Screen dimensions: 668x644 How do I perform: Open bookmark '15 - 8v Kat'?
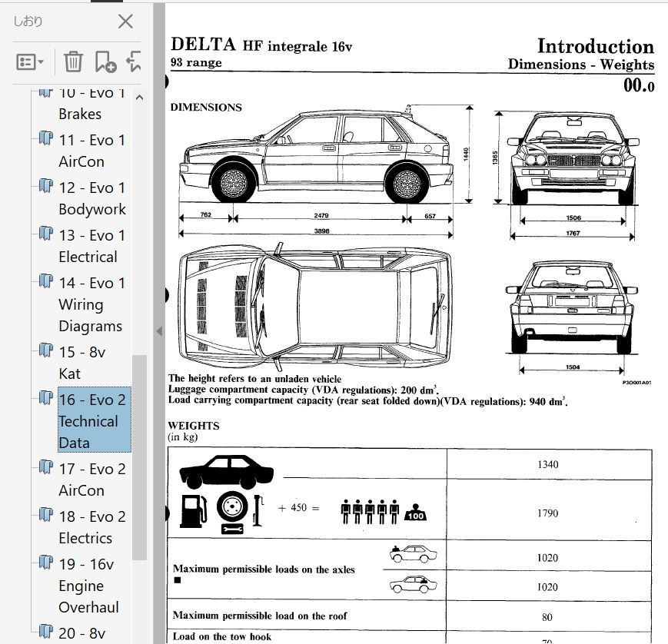pyautogui.click(x=81, y=363)
